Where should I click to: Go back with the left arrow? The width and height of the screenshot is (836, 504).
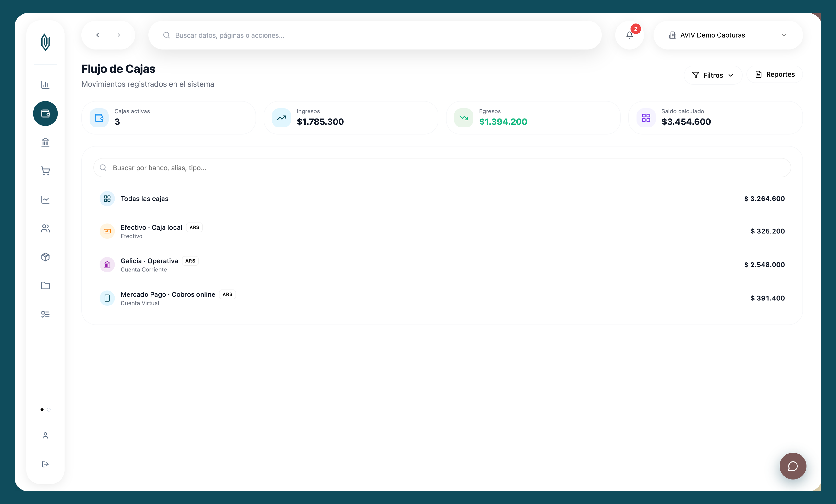(98, 35)
